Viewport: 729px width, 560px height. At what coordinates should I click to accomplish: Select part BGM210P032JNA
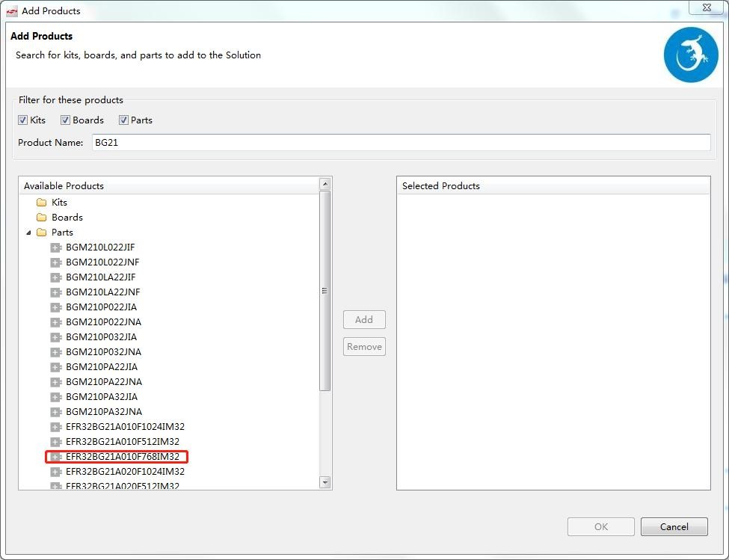[x=103, y=352]
